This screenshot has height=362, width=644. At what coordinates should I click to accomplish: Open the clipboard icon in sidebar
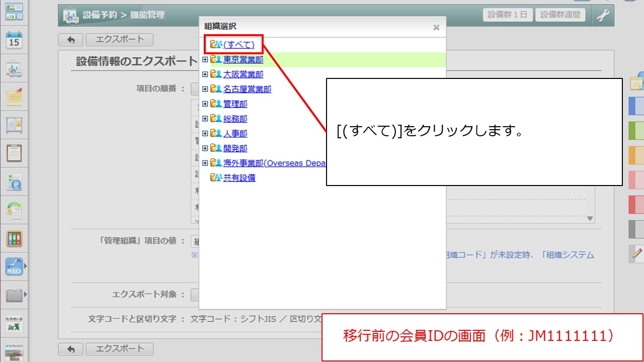click(x=14, y=153)
